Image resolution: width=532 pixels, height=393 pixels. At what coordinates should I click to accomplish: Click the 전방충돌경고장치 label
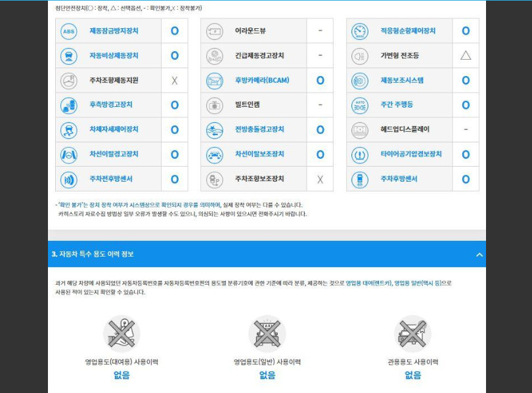click(259, 129)
